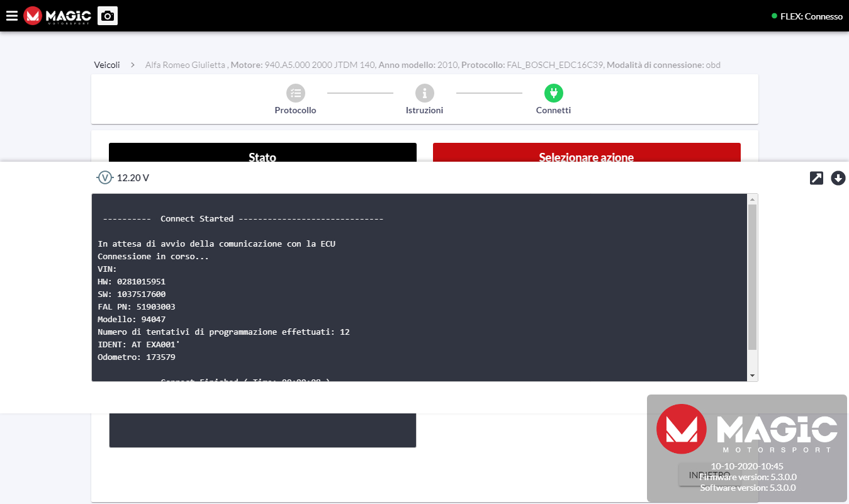
Task: Click the black Stato panel header
Action: [x=262, y=153]
